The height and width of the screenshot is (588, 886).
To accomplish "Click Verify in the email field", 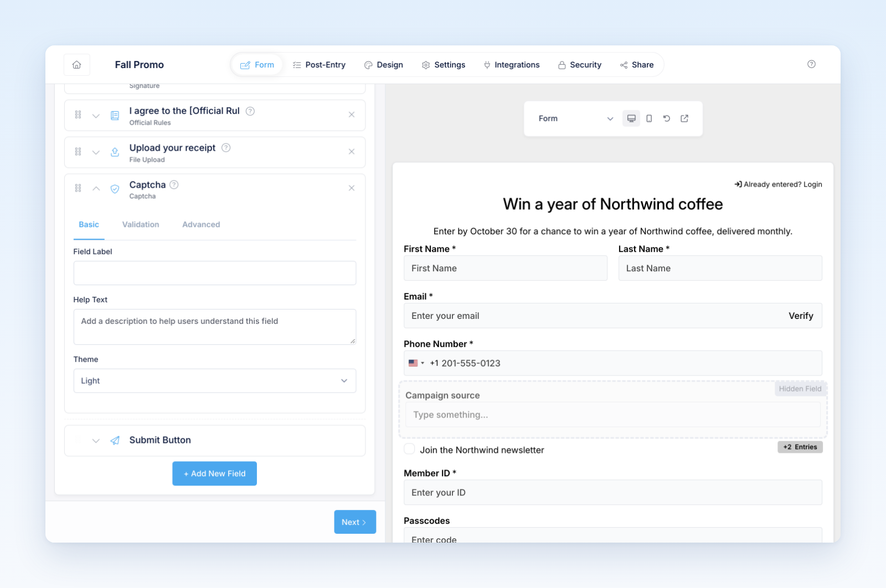I will pos(801,316).
